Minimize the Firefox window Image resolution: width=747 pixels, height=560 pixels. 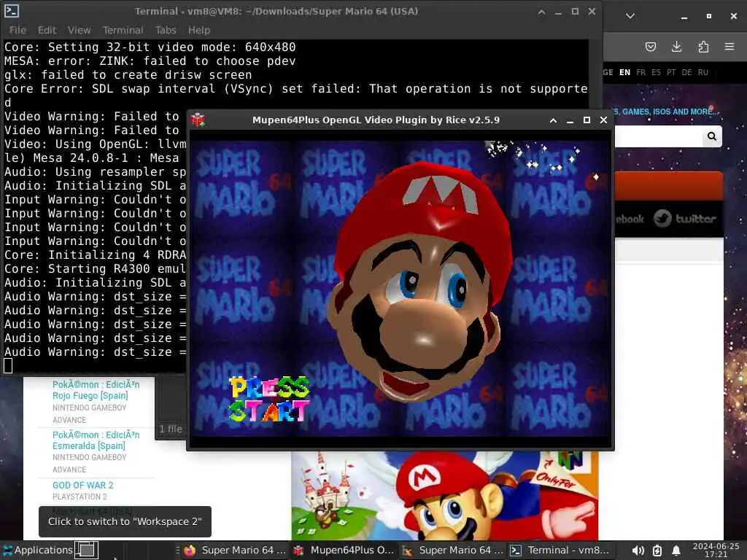(684, 16)
